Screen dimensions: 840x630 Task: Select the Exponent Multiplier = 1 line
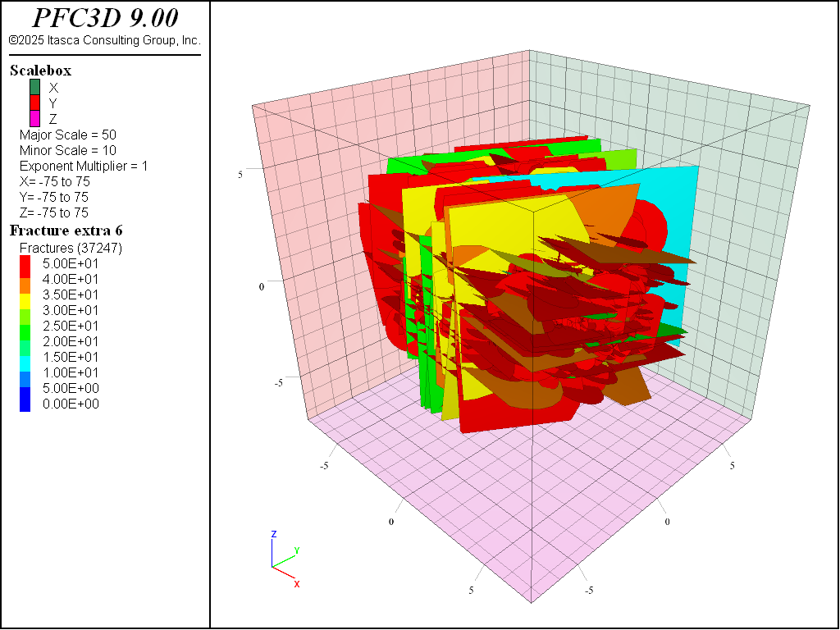point(84,166)
